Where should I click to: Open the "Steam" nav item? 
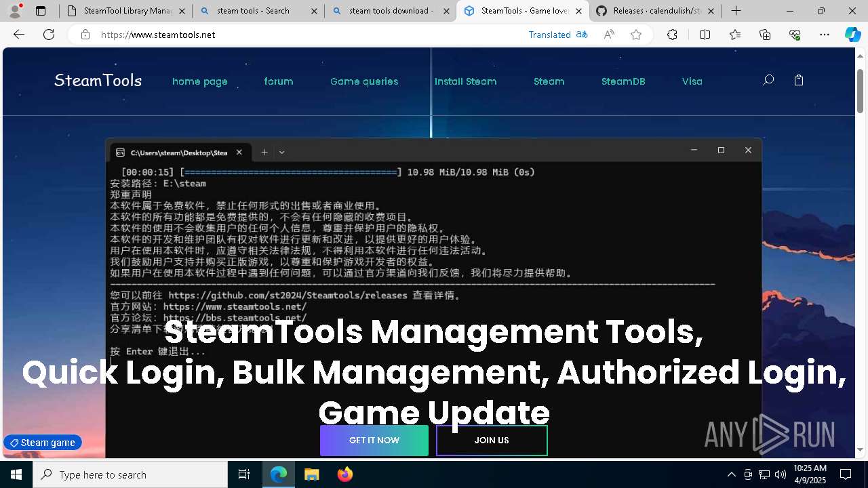coord(549,81)
